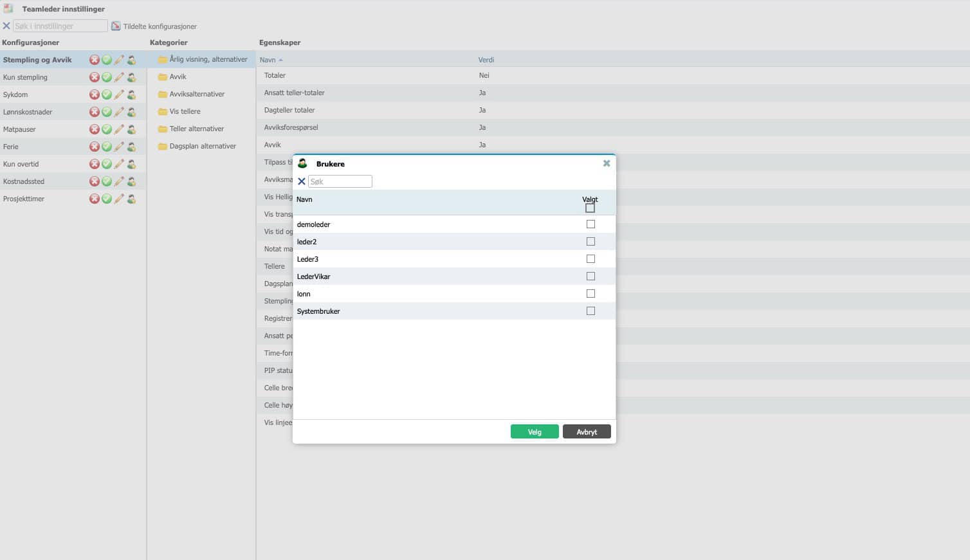Click green checkmark icon in Kun stempling row
The height and width of the screenshot is (560, 970).
(x=107, y=77)
